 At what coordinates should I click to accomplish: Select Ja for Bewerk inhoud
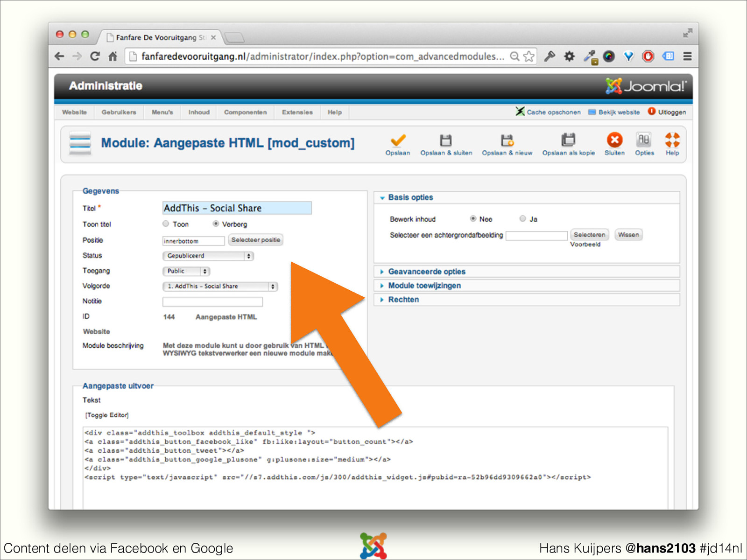tap(523, 218)
